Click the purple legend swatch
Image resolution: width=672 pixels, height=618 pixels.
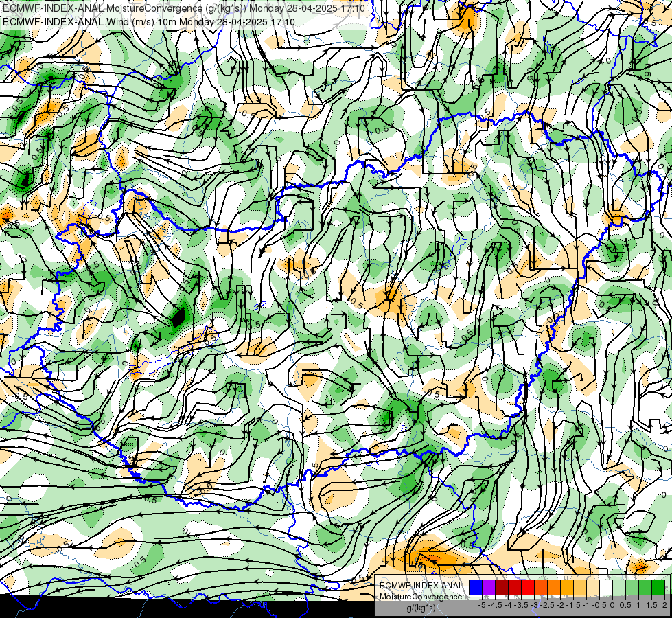tap(489, 588)
